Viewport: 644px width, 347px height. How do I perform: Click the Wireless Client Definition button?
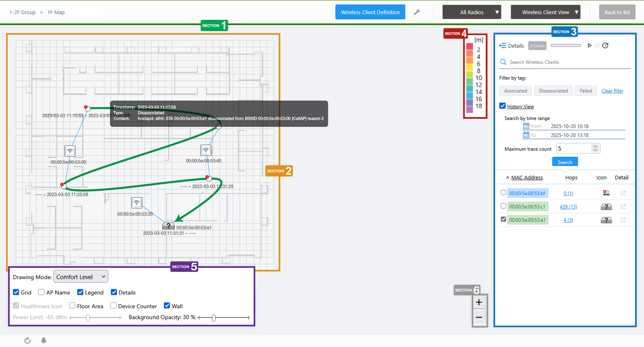coord(370,12)
